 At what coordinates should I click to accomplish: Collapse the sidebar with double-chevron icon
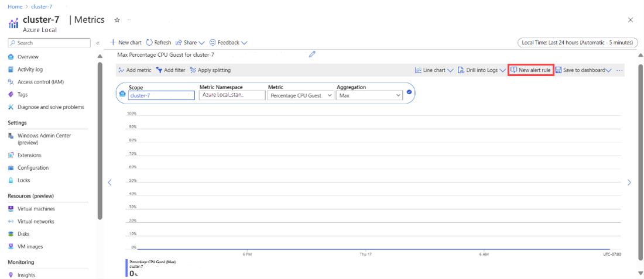pos(98,43)
